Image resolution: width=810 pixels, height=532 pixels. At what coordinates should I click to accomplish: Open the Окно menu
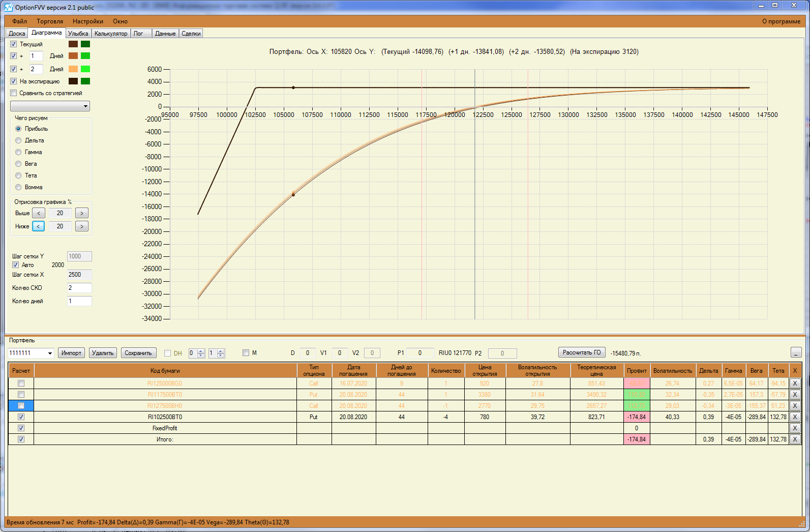coord(121,21)
